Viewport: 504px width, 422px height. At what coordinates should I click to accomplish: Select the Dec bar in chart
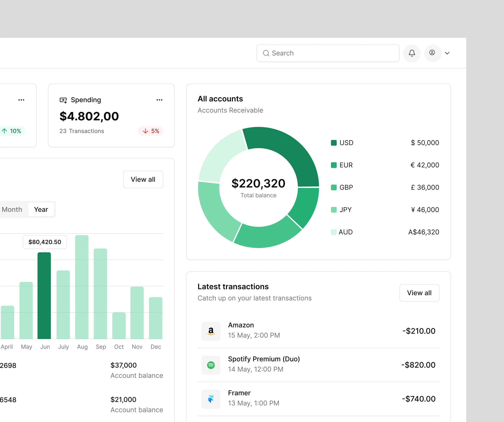pyautogui.click(x=156, y=318)
